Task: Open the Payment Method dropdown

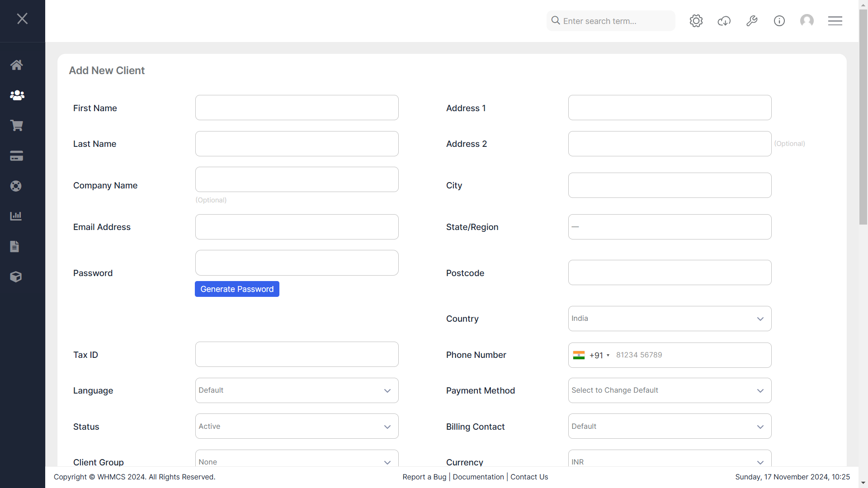Action: pyautogui.click(x=670, y=390)
